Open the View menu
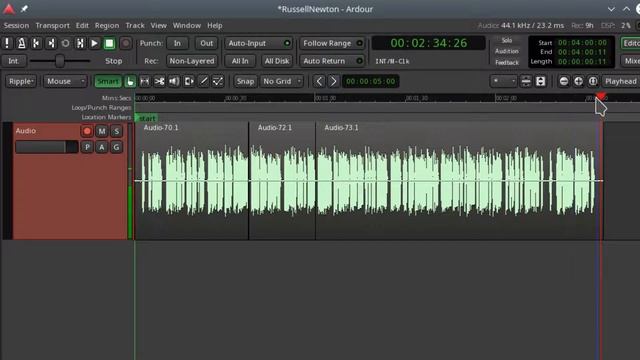640x360 pixels. (158, 25)
